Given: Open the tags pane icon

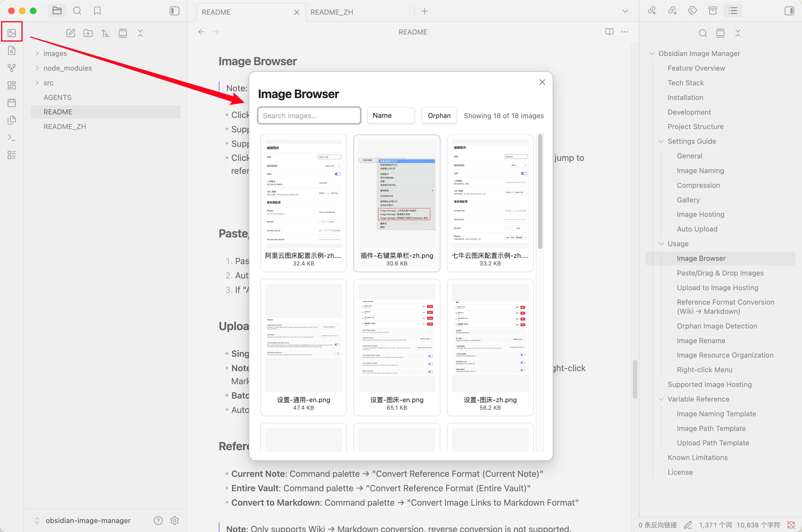Looking at the screenshot, I should point(693,11).
